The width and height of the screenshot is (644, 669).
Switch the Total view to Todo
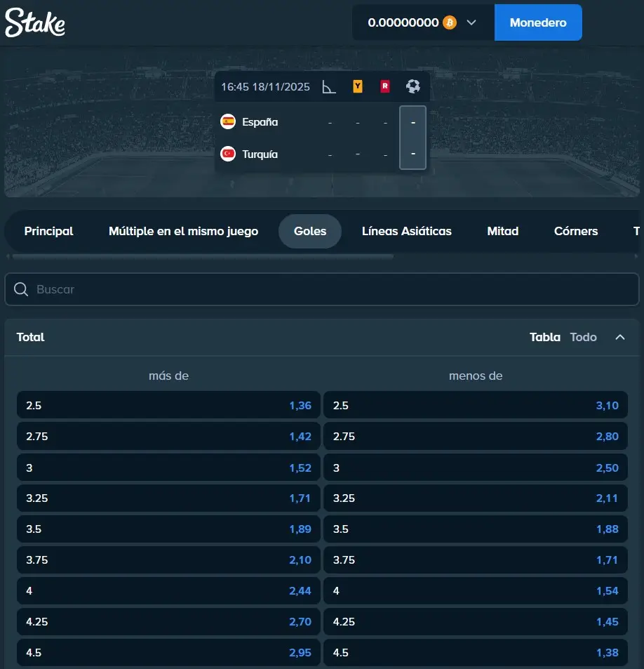click(x=583, y=337)
